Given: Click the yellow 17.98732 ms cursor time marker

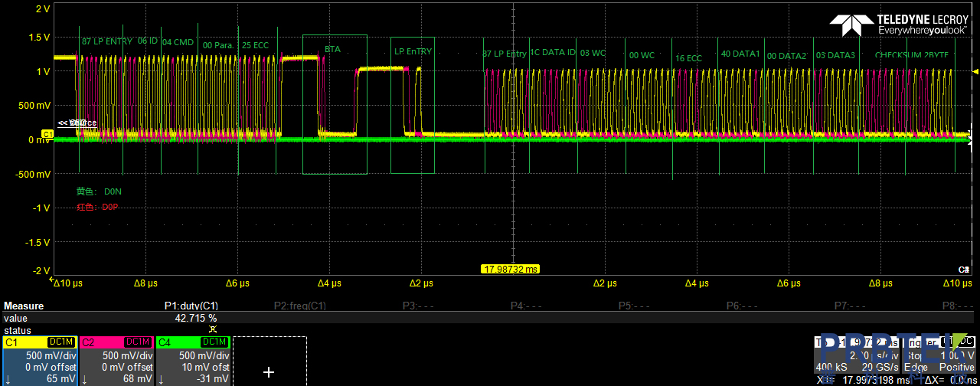Looking at the screenshot, I should [x=510, y=269].
